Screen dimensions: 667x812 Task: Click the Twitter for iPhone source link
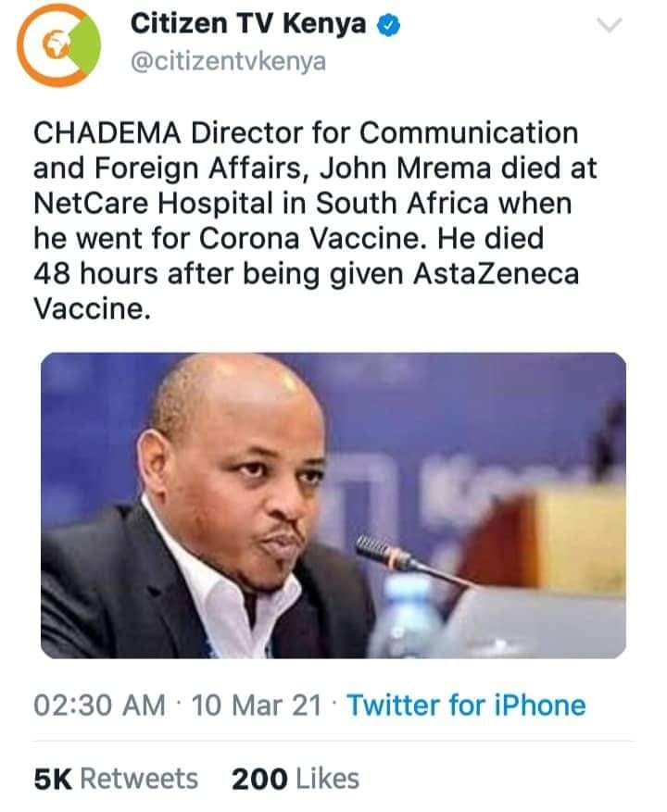pyautogui.click(x=466, y=706)
